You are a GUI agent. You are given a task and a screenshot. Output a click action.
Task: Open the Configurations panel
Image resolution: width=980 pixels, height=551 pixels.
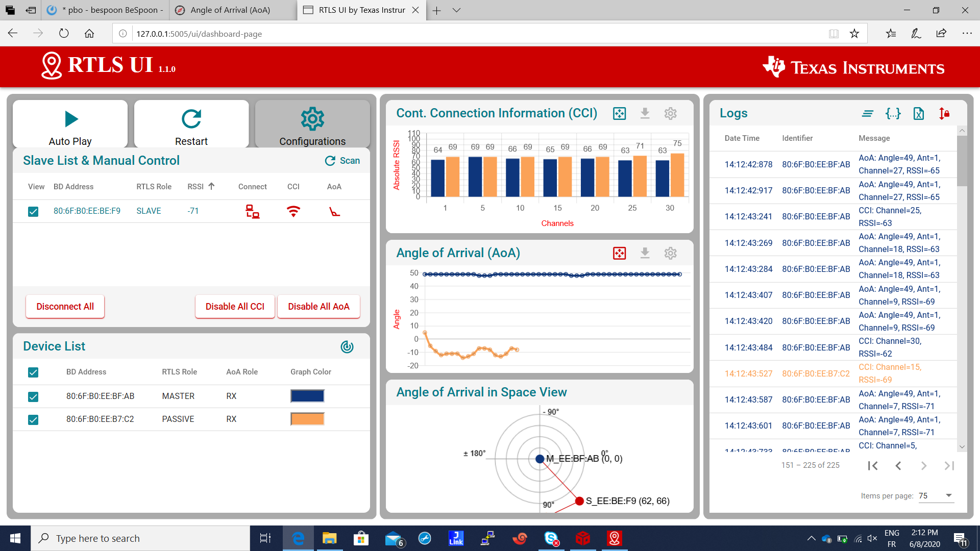pyautogui.click(x=312, y=124)
